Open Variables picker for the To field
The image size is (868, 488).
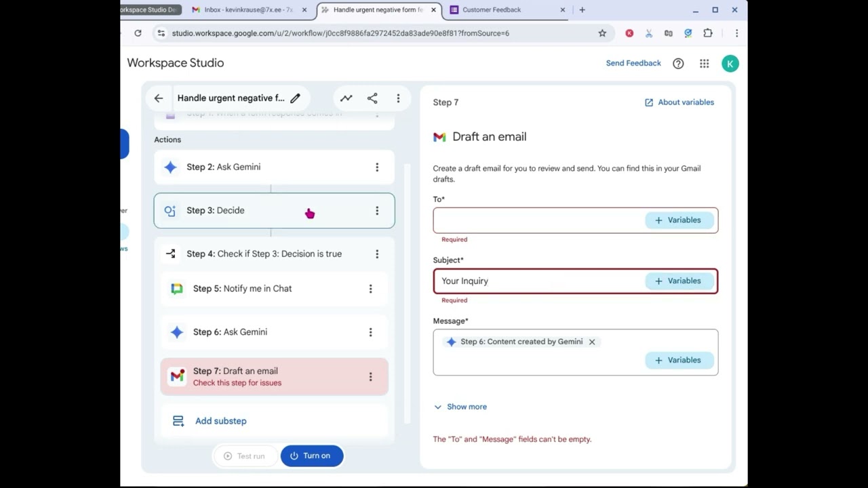coord(678,220)
